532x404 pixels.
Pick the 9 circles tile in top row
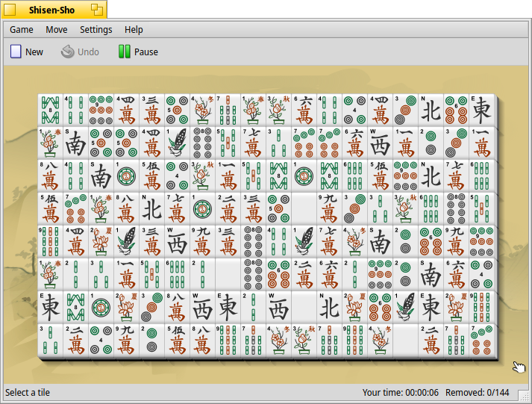[101, 110]
